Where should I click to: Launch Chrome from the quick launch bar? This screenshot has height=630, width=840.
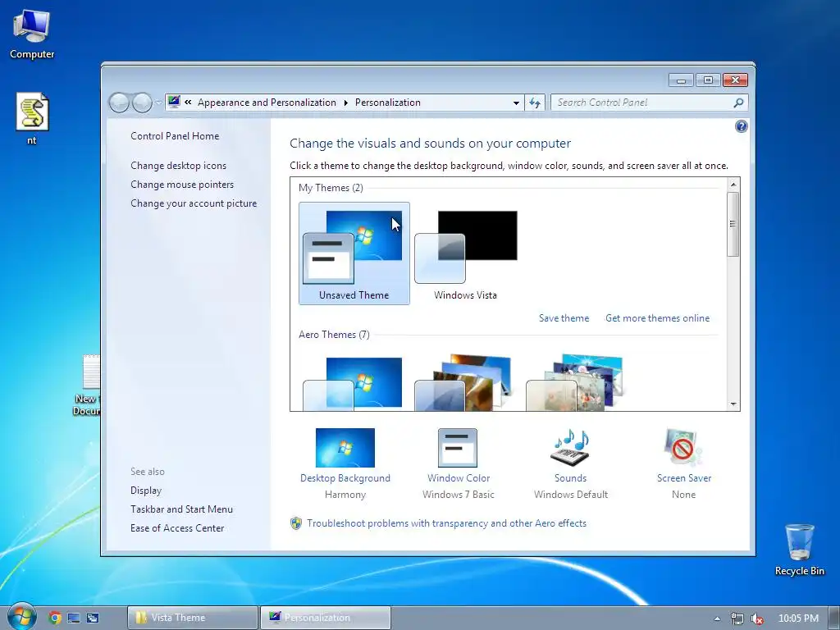[55, 618]
